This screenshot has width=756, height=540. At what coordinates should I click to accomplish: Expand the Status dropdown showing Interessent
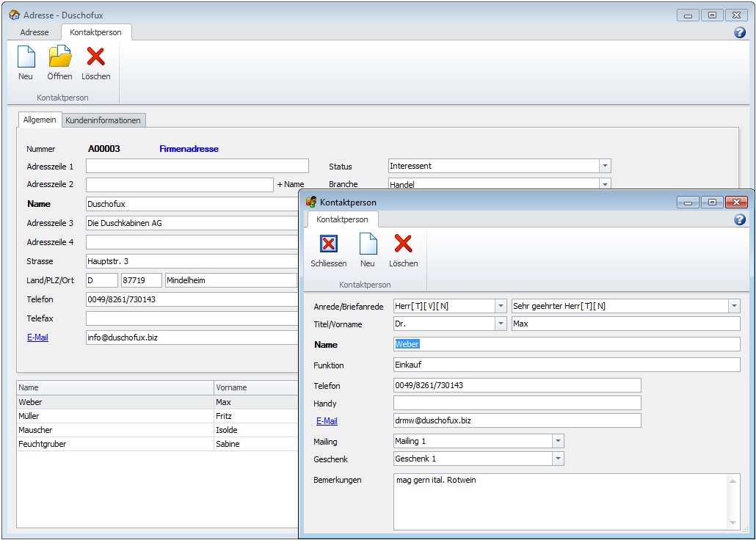pyautogui.click(x=605, y=166)
